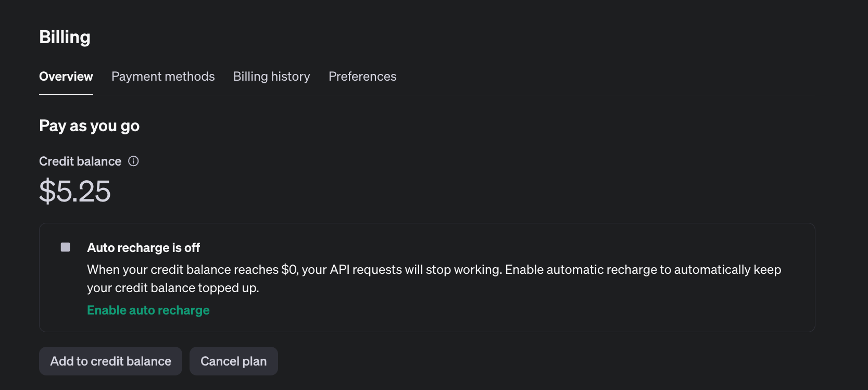Switch to the Overview tab

coord(66,77)
